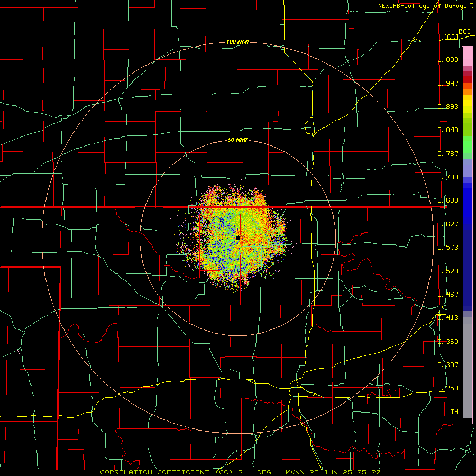Image resolution: width=476 pixels, height=476 pixels.
Task: Click the 0.787 scale value
Action: pyautogui.click(x=448, y=153)
